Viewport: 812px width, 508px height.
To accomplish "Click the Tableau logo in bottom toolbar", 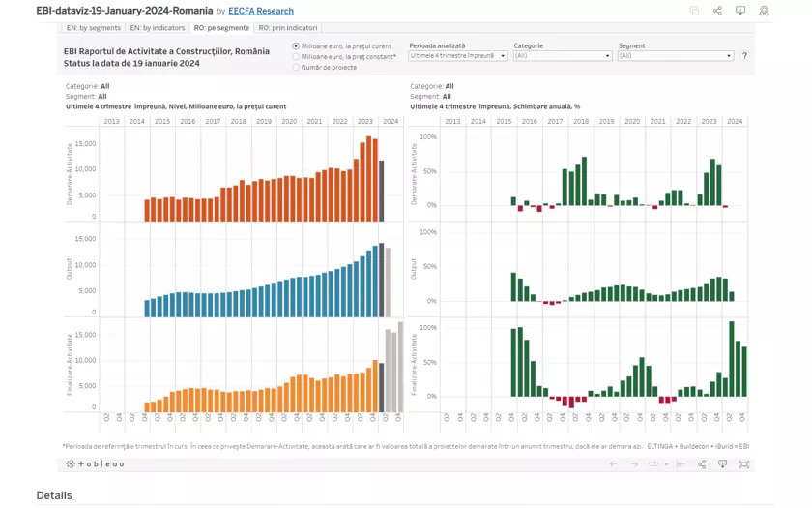I will pyautogui.click(x=95, y=463).
